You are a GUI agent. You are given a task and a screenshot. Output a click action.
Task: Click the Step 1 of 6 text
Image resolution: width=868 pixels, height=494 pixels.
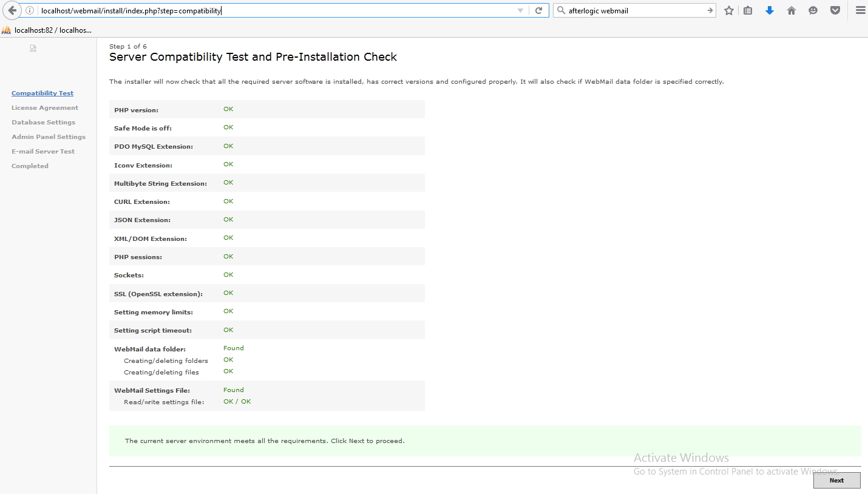point(127,46)
